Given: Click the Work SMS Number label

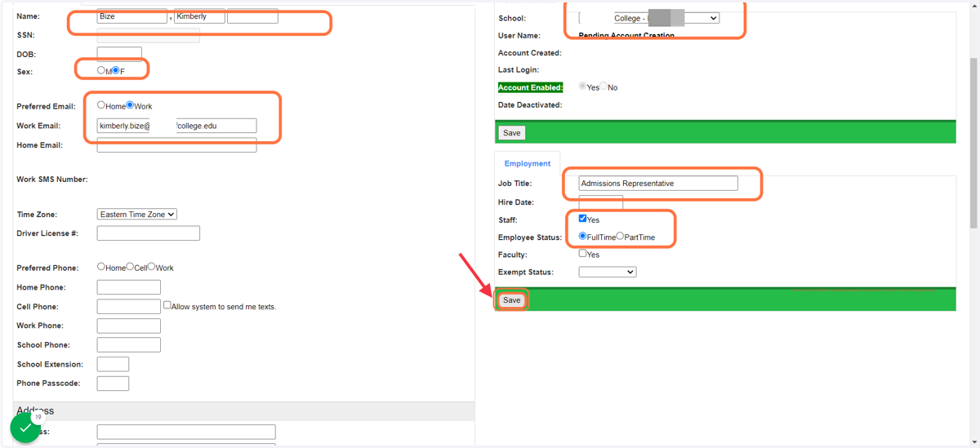Looking at the screenshot, I should (52, 180).
